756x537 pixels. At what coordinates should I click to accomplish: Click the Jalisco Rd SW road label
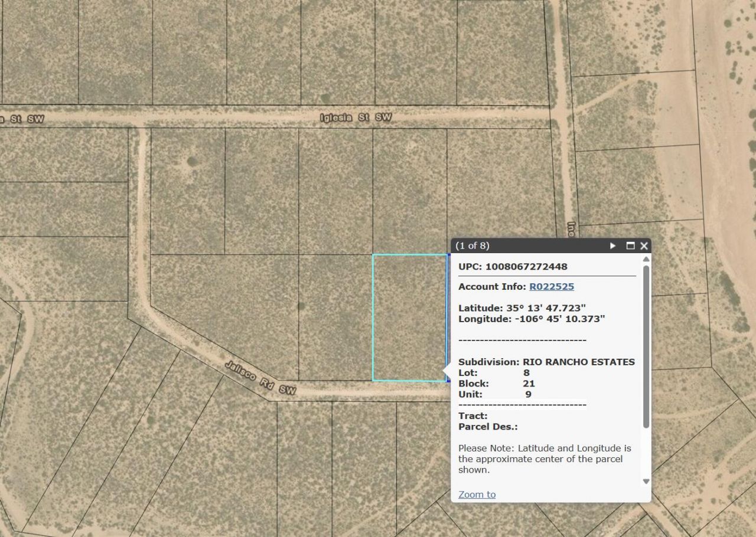click(x=260, y=378)
